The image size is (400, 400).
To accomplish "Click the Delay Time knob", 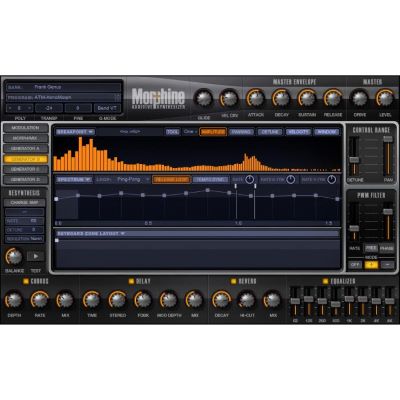I will point(92,300).
